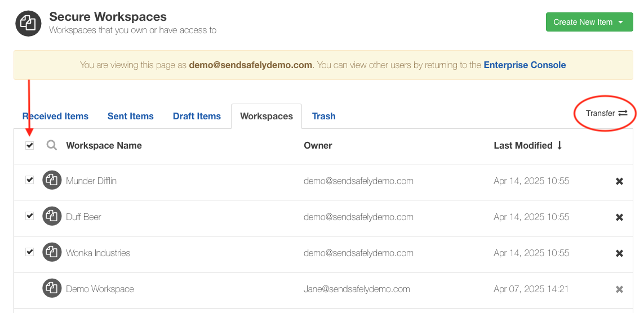
Task: Uncheck the Duff Beer checkbox
Action: tap(29, 216)
